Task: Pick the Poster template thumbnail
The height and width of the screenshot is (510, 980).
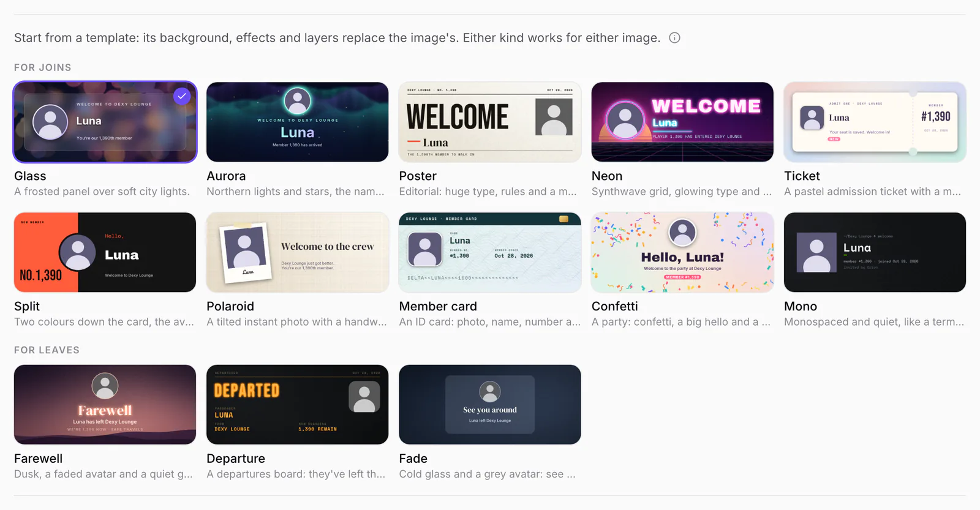Action: pyautogui.click(x=490, y=122)
